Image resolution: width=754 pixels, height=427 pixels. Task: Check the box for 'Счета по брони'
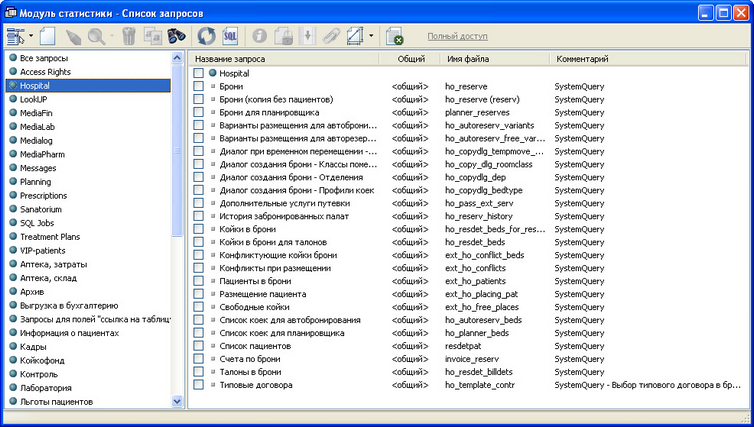[198, 359]
